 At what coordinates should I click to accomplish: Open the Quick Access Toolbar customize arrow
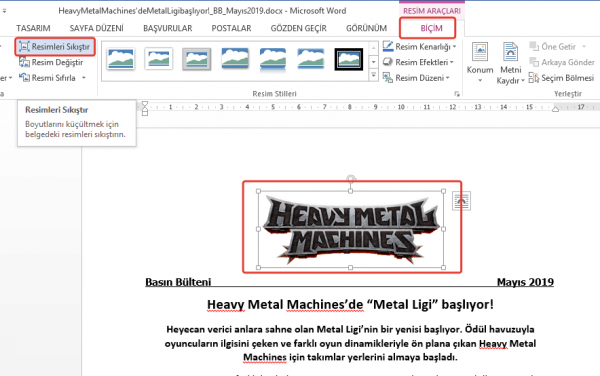[4, 11]
